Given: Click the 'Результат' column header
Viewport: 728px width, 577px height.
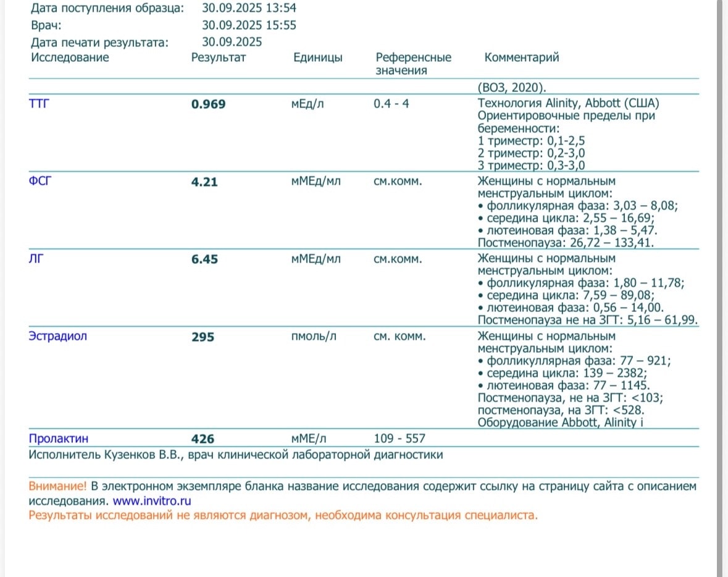Looking at the screenshot, I should point(219,57).
